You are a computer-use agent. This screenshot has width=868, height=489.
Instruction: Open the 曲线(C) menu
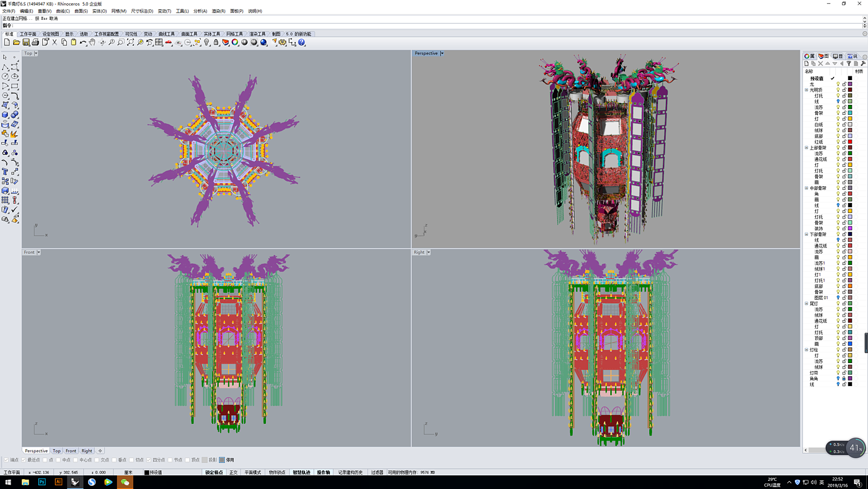63,11
